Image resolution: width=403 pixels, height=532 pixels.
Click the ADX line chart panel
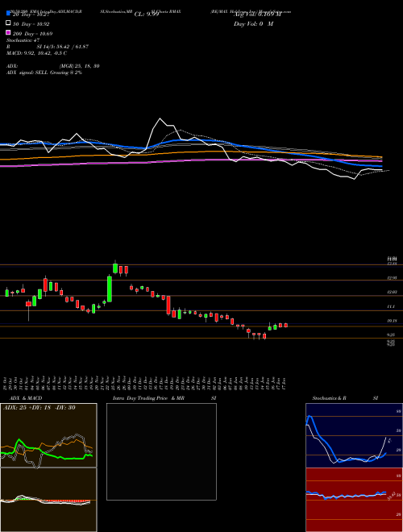pyautogui.click(x=48, y=435)
